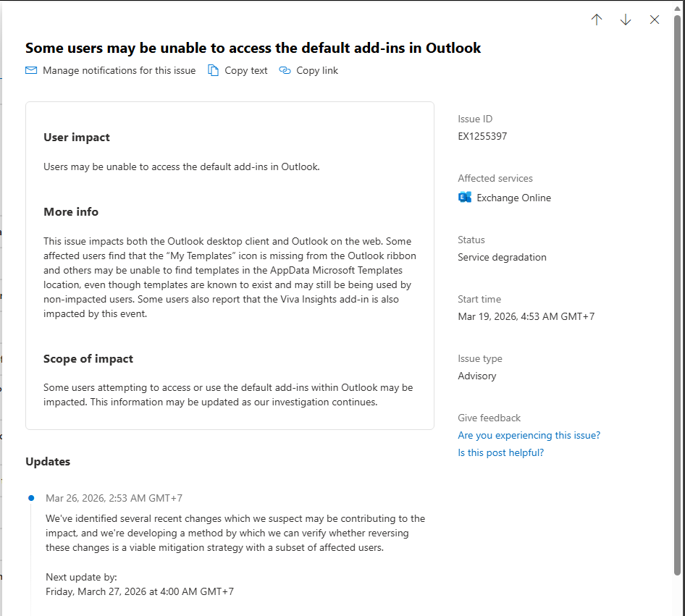Viewport: 685px width, 616px height.
Task: Click the start time 'Mar 19, 2026, 4:53 AM GMT+7'
Action: click(x=526, y=316)
